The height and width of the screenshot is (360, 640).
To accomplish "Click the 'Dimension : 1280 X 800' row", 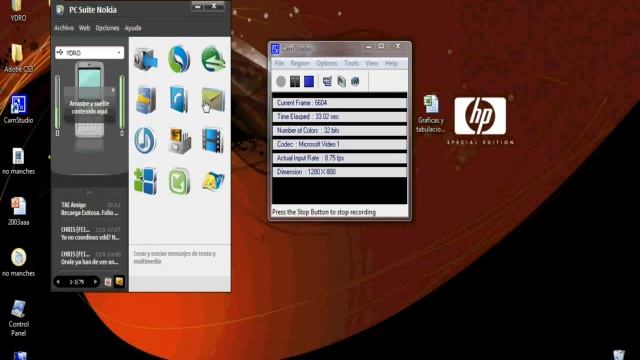I will pyautogui.click(x=340, y=172).
